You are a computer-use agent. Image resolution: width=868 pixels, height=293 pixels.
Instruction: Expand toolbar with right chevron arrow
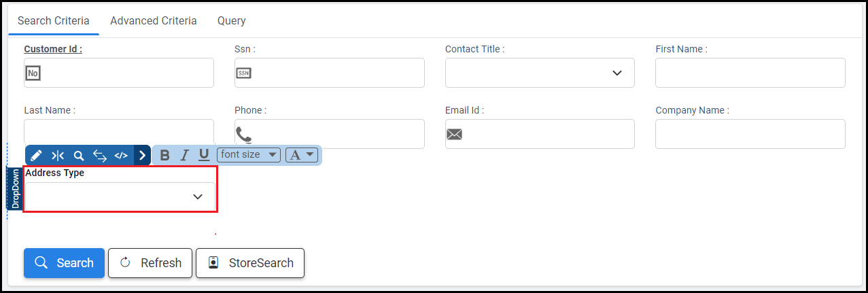[142, 156]
